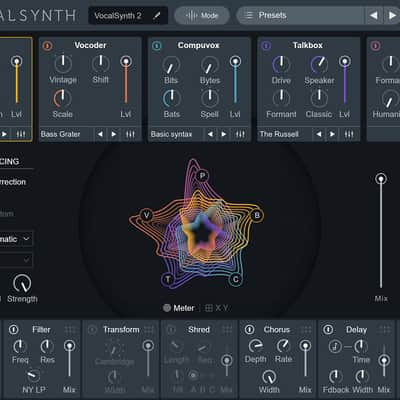Click the Vocoder Scale knob

click(62, 99)
